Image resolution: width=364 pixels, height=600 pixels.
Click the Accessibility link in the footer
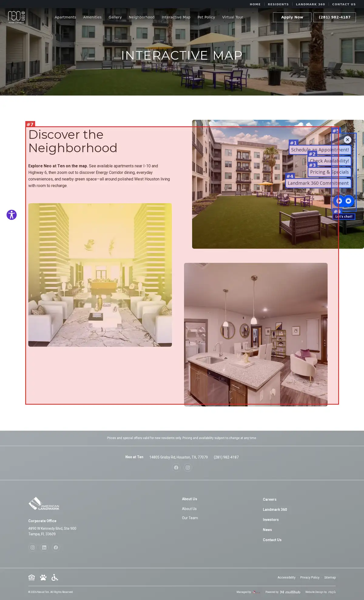(286, 578)
